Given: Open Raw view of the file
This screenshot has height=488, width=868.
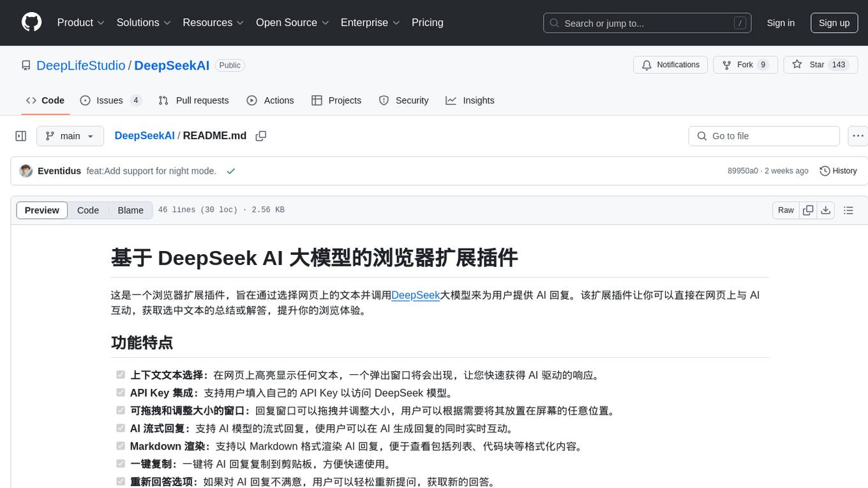Looking at the screenshot, I should click(786, 210).
